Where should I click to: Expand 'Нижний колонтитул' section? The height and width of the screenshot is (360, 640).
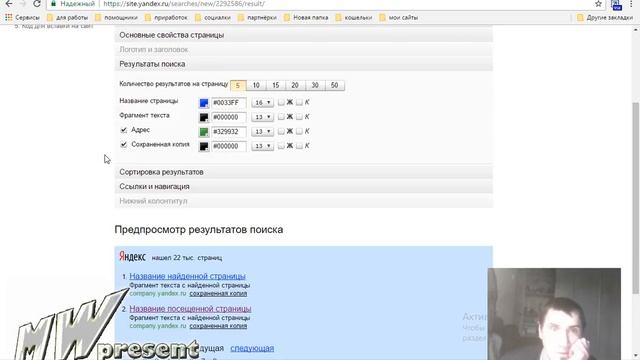point(304,201)
